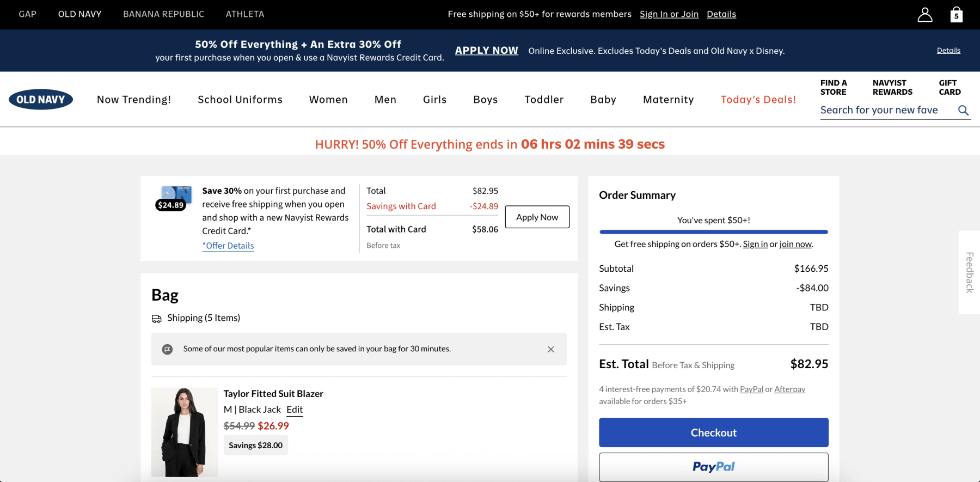Click the Sign In or Join link in top bar
This screenshot has height=482, width=980.
[x=669, y=14]
